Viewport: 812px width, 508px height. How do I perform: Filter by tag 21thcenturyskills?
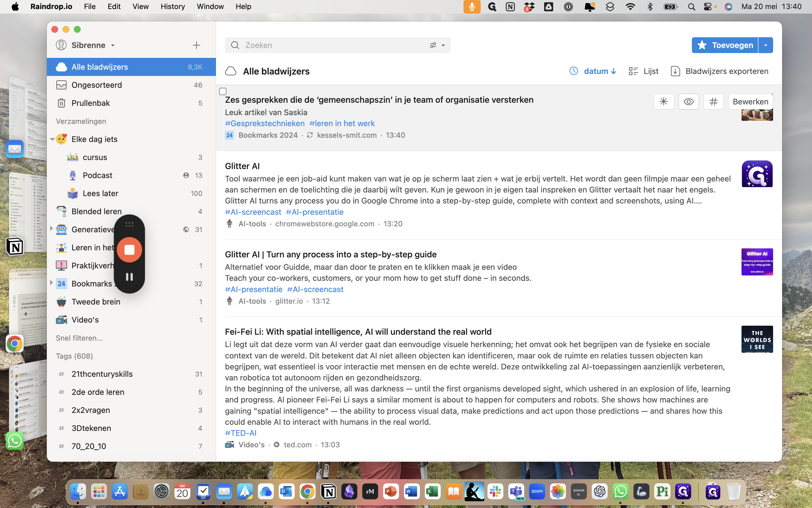131,374
